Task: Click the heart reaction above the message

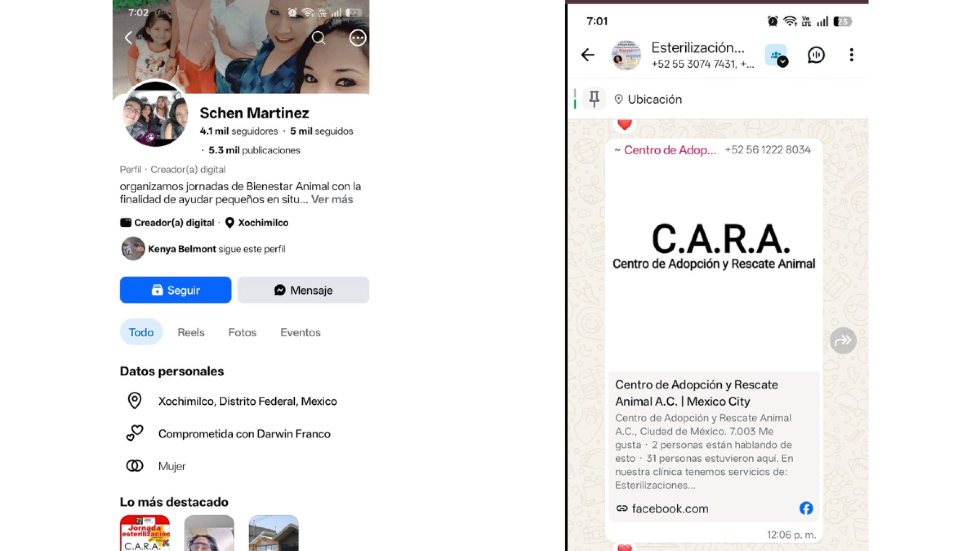Action: (x=624, y=125)
